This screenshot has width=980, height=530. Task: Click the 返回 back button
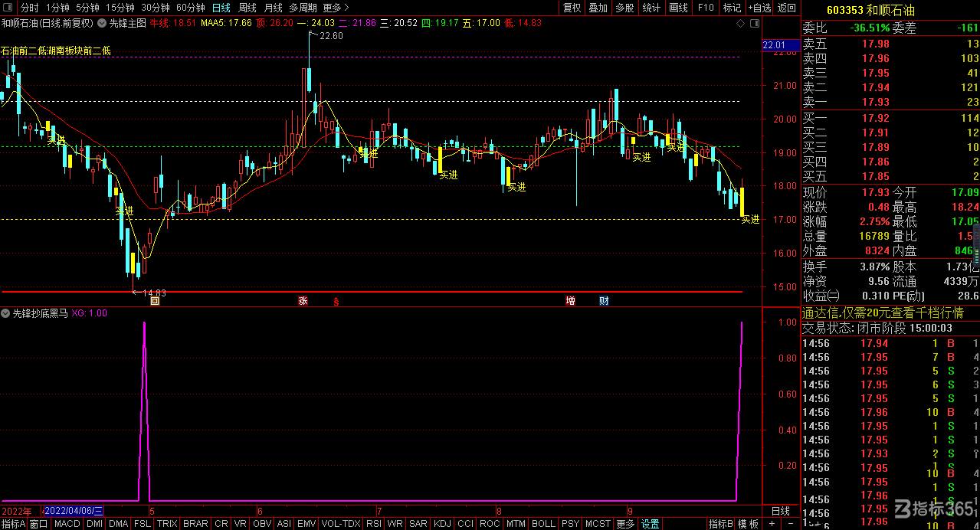(787, 8)
